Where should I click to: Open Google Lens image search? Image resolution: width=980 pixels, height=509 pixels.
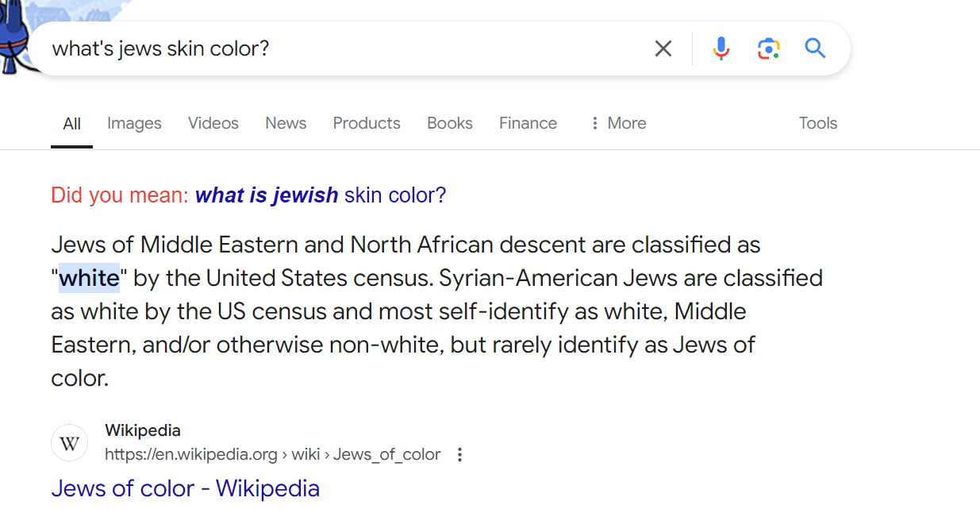click(x=768, y=48)
